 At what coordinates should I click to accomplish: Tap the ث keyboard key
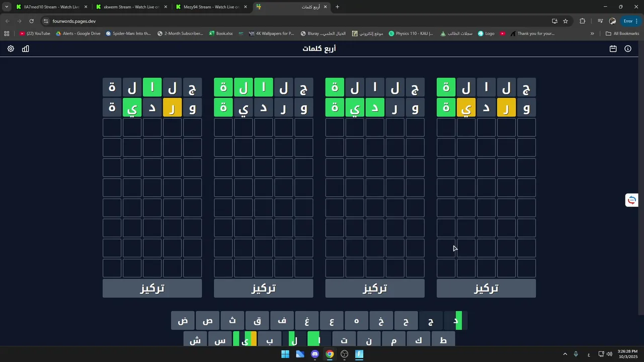coord(232,321)
